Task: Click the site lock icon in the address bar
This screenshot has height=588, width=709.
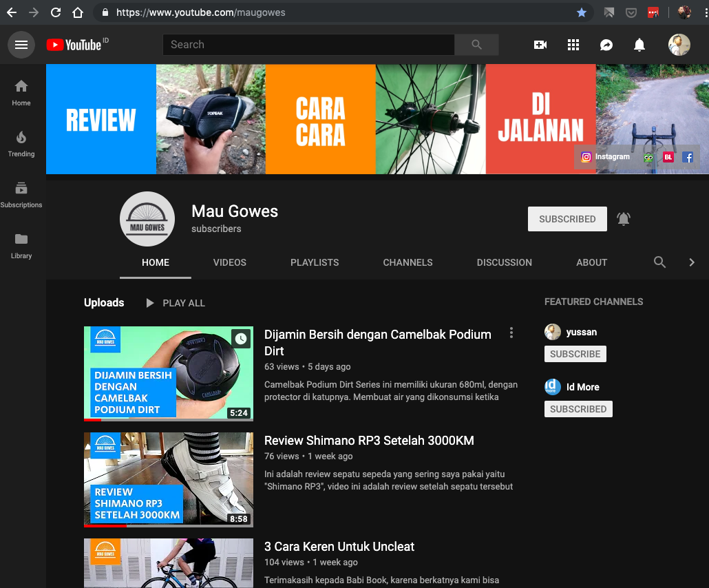Action: (x=105, y=12)
